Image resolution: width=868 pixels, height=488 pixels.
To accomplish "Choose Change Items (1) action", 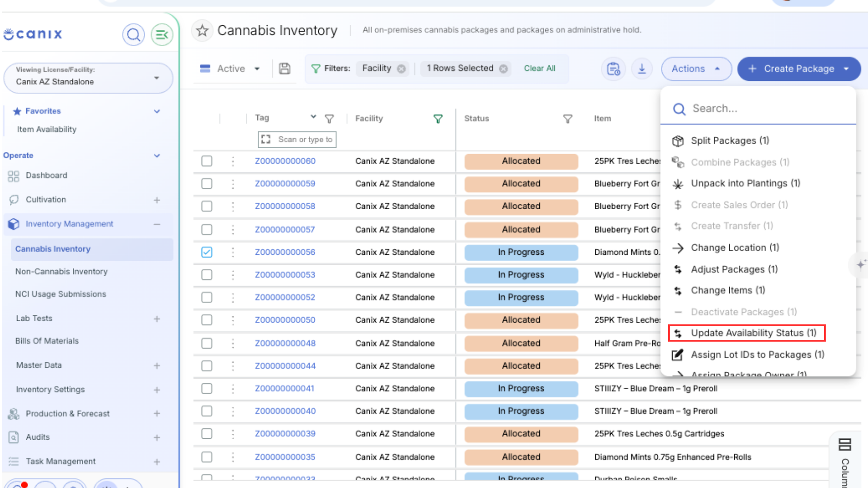I will tap(718, 291).
